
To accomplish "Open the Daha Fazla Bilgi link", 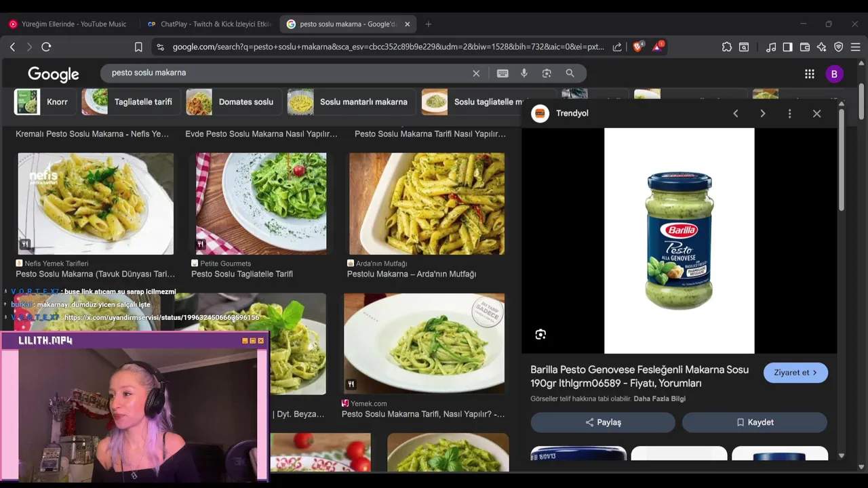I will [659, 399].
